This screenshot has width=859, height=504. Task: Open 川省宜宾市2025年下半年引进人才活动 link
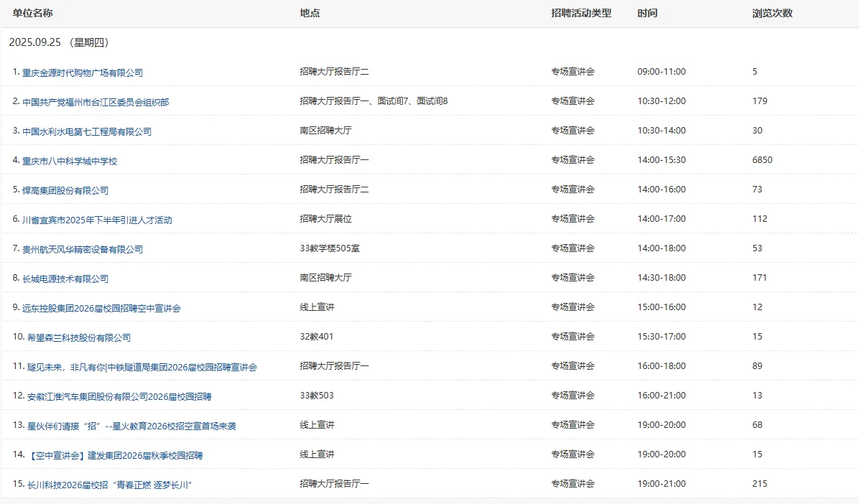pyautogui.click(x=97, y=220)
